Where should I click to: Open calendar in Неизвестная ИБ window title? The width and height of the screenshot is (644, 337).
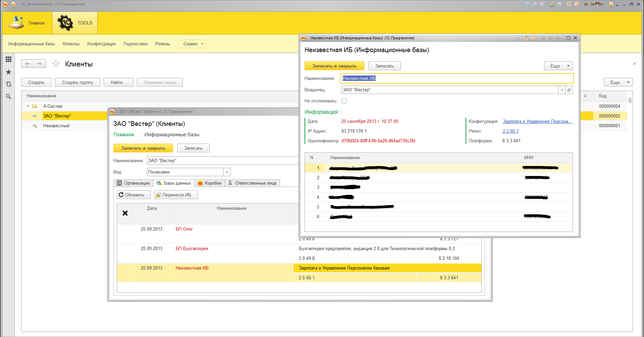534,38
